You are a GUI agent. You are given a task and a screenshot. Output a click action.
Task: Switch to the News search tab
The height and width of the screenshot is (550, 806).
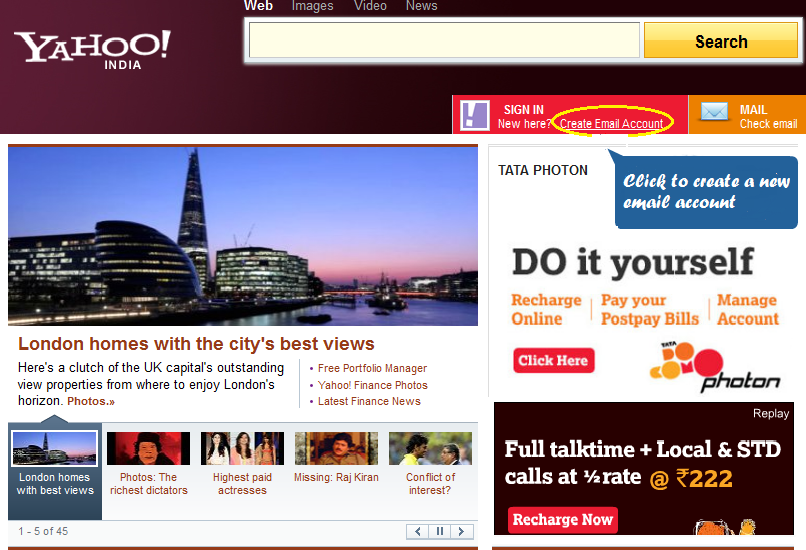coord(422,6)
